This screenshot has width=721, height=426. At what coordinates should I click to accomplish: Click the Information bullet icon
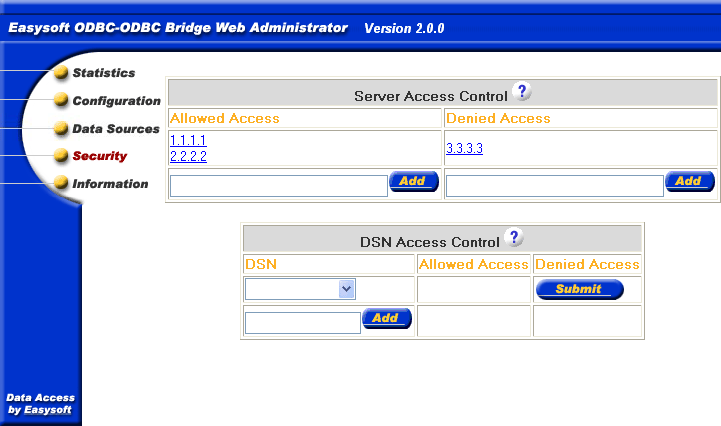click(x=62, y=184)
